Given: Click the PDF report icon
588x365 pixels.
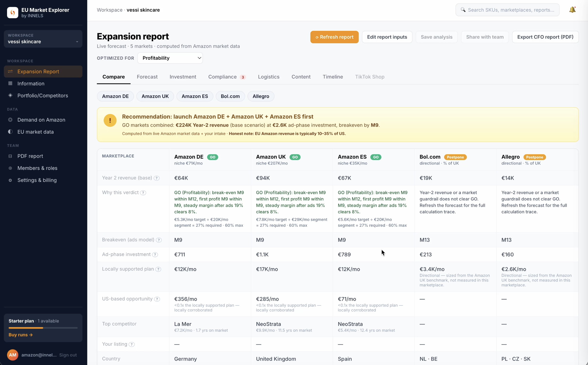Looking at the screenshot, I should [x=10, y=156].
